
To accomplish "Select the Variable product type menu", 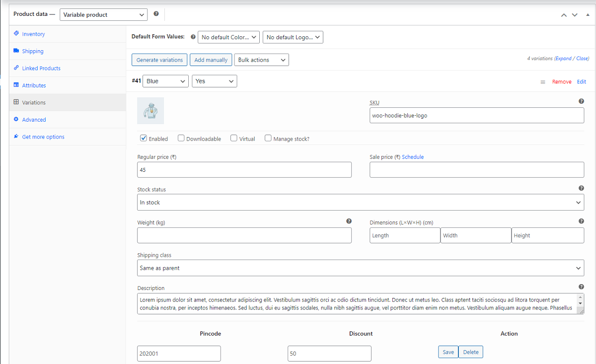I will point(103,14).
